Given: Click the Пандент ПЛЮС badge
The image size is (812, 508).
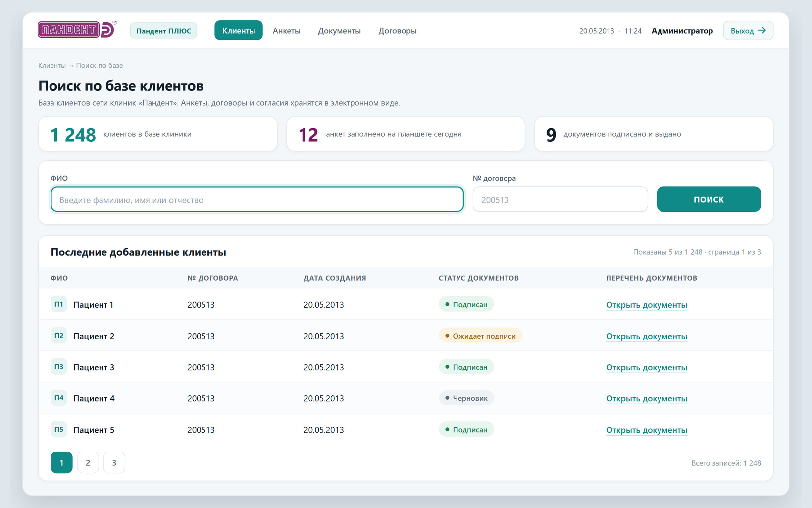Looking at the screenshot, I should pyautogui.click(x=163, y=30).
